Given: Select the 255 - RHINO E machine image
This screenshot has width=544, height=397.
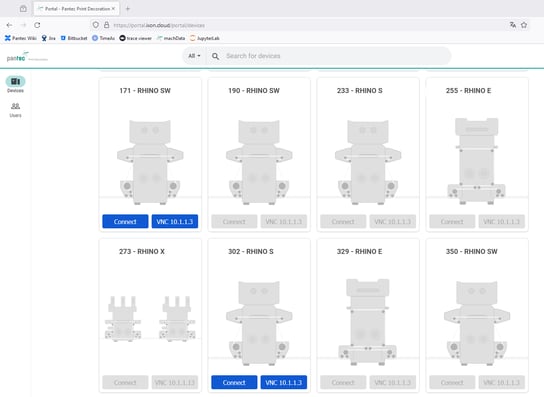Looking at the screenshot, I should 477,161.
